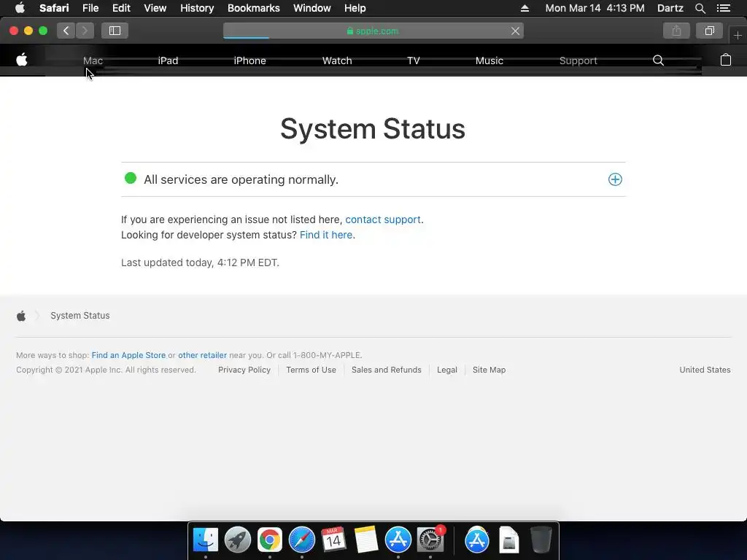Open App Store icon right of Dock divider
747x560 pixels.
(x=477, y=540)
